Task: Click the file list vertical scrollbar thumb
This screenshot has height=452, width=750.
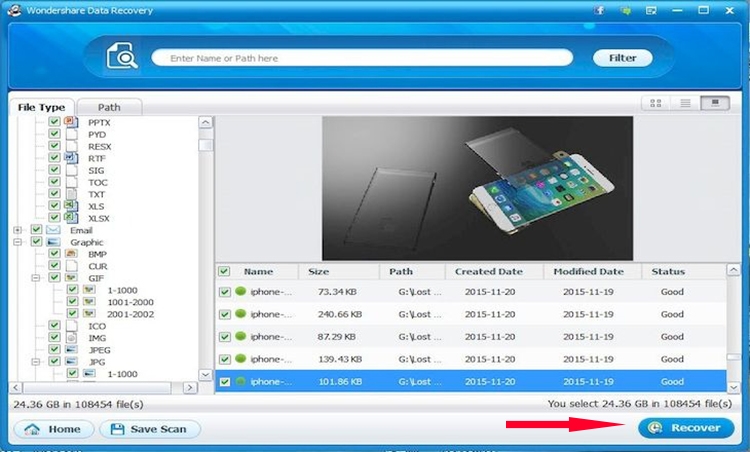Action: click(x=733, y=357)
